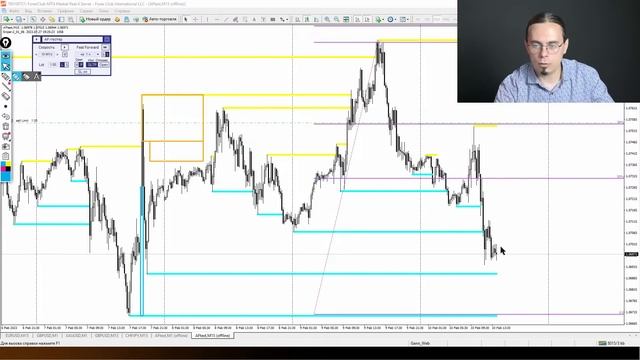Switch chart to bar chart mode

[298, 19]
